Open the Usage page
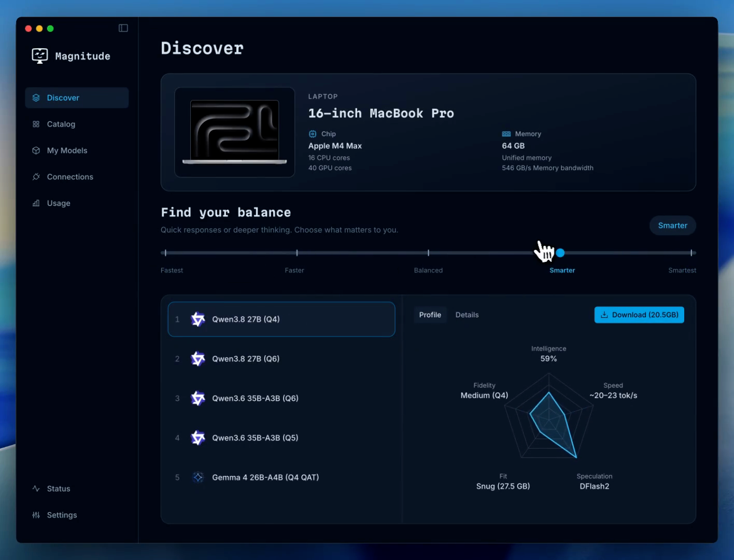This screenshot has width=734, height=560. [x=77, y=203]
